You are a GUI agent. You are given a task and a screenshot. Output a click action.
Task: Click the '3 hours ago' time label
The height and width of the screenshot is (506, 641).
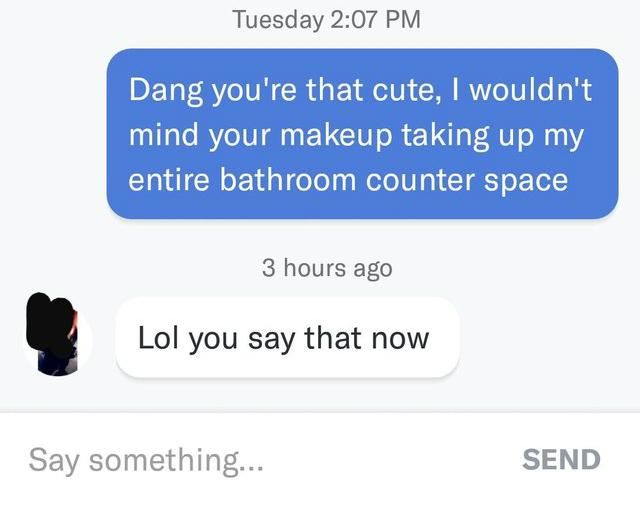(x=327, y=268)
